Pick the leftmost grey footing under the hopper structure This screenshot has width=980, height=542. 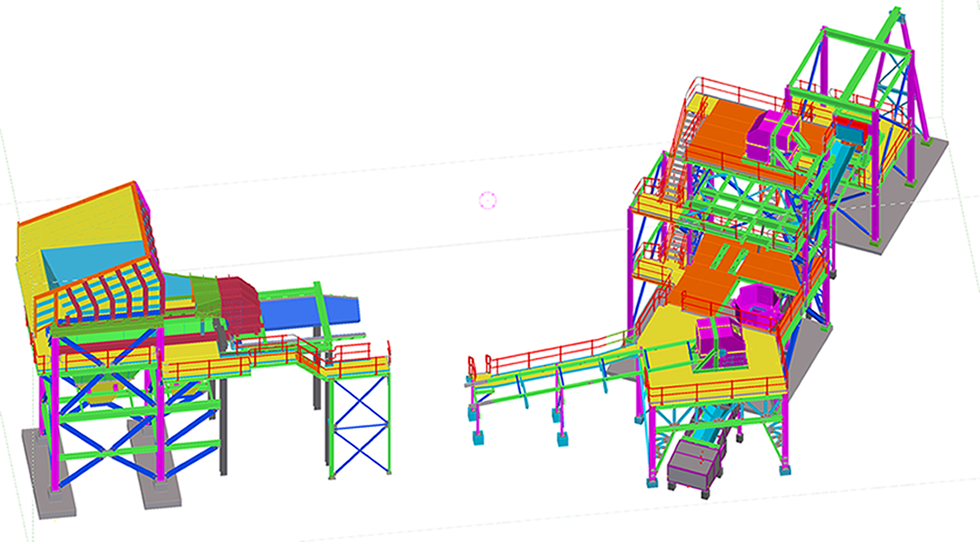pos(49,473)
